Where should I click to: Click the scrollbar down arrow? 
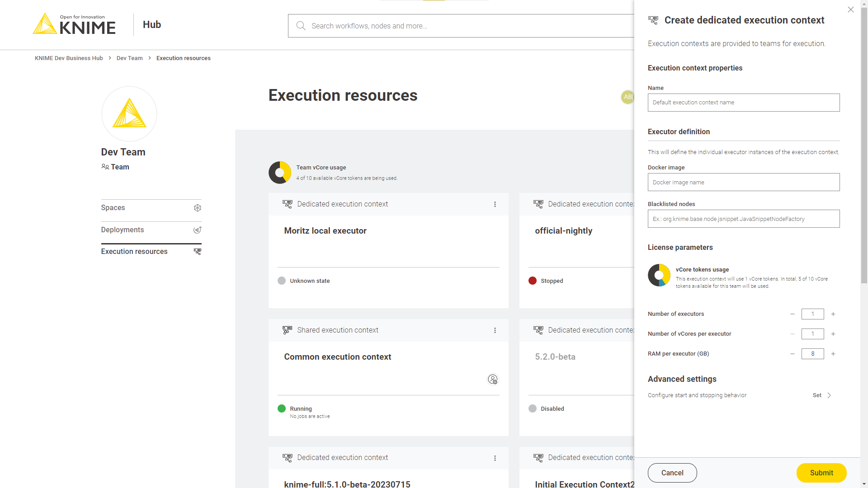(x=864, y=484)
